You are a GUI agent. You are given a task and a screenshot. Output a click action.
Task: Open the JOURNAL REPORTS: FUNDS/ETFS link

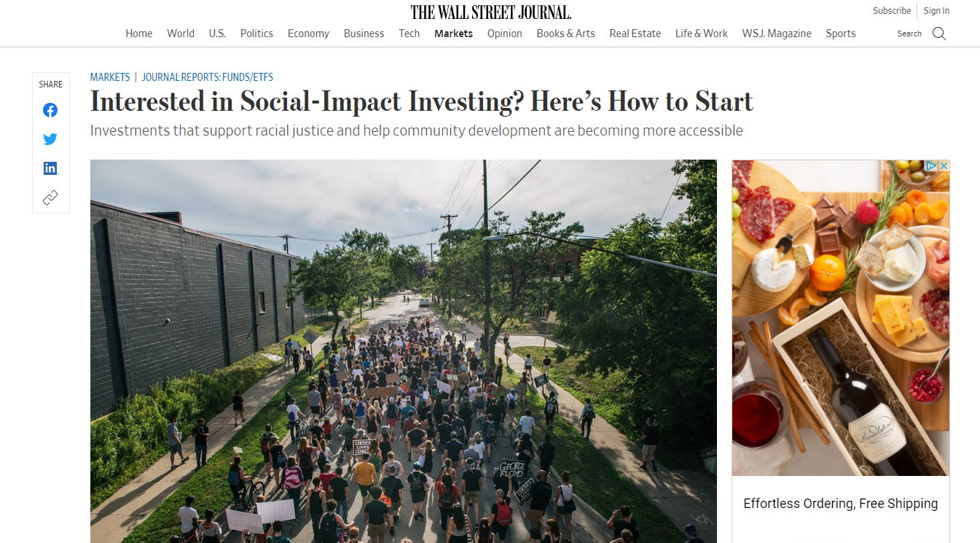[x=208, y=77]
